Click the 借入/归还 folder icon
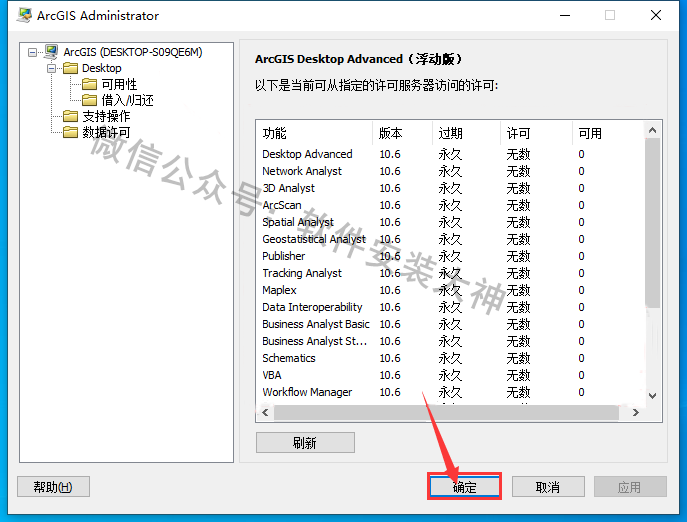Image resolution: width=687 pixels, height=522 pixels. 89,100
